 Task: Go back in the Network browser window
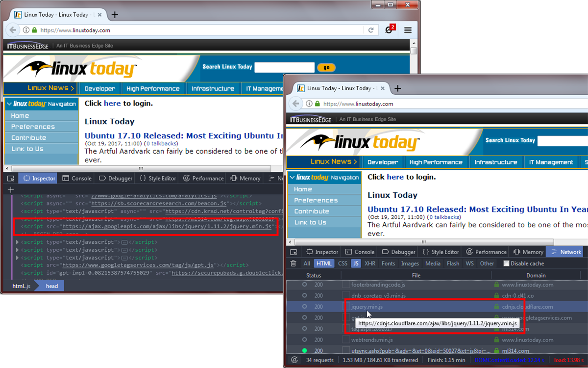coord(295,104)
